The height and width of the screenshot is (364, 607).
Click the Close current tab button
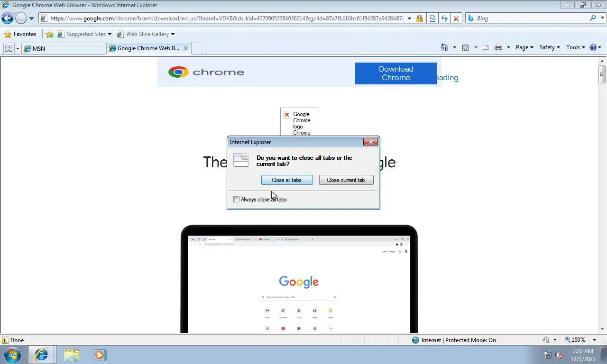click(x=346, y=180)
